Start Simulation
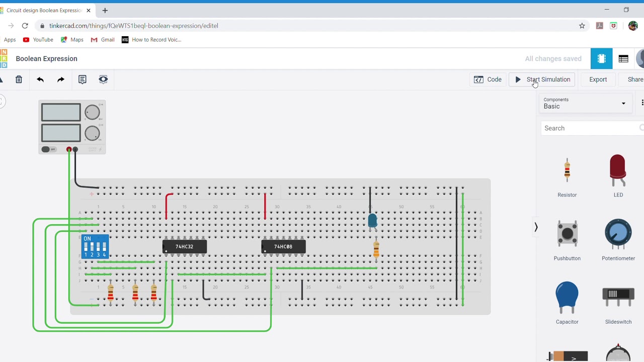Image resolution: width=644 pixels, height=362 pixels. [542, 79]
